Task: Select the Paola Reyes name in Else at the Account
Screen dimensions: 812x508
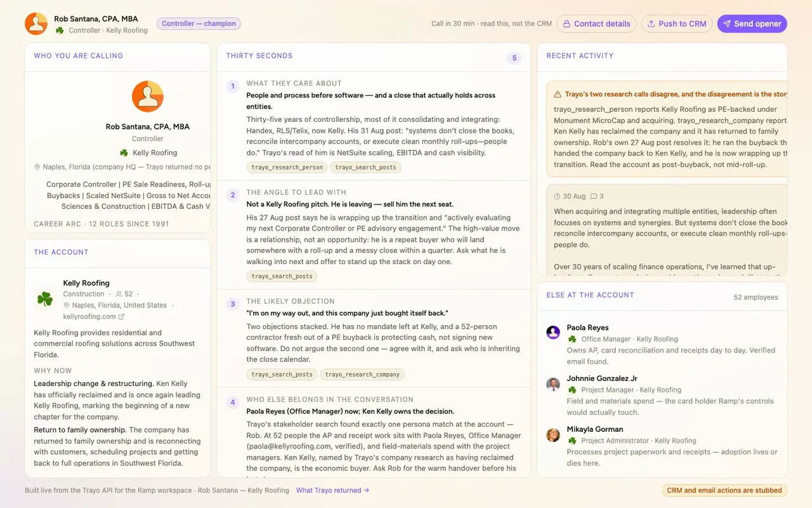Action: point(587,328)
